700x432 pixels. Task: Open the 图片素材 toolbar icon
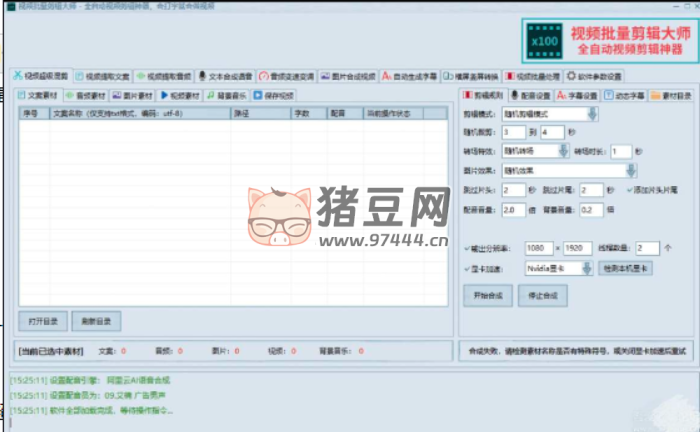[x=117, y=95]
